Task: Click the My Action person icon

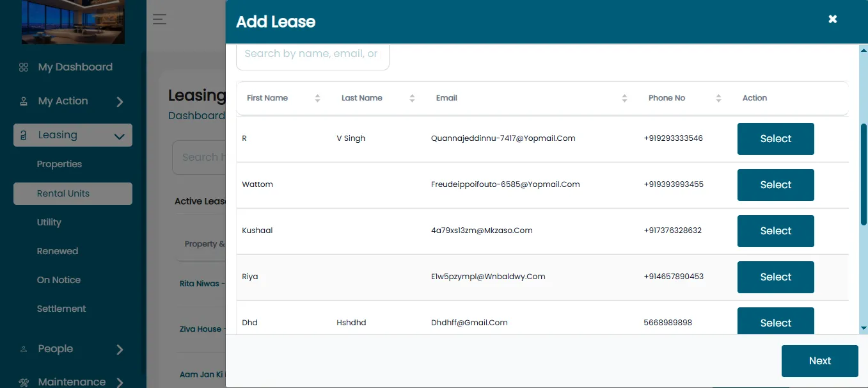Action: coord(24,101)
